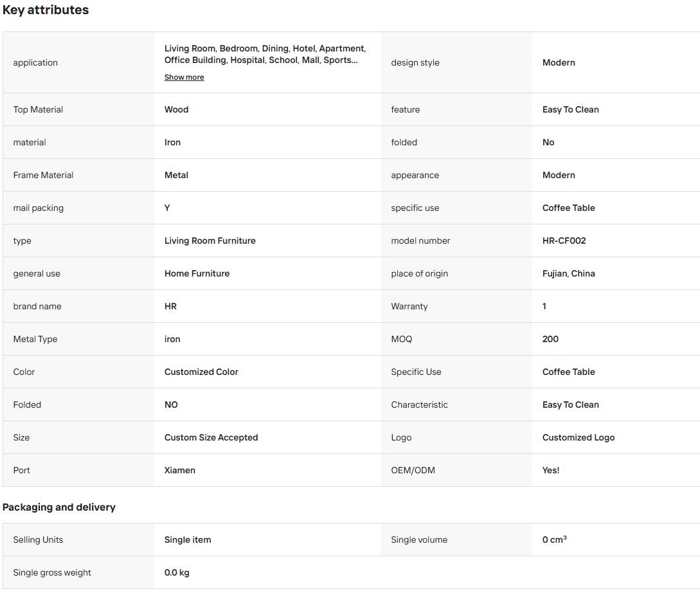Click the Single volume 0 cm³ value
The width and height of the screenshot is (700, 609).
(x=555, y=540)
